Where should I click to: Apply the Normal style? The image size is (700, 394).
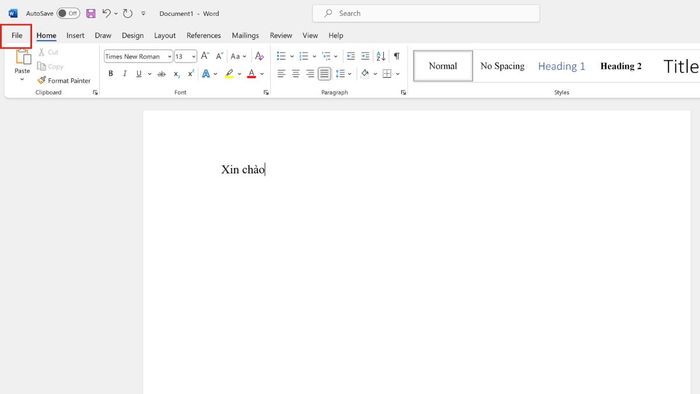443,66
